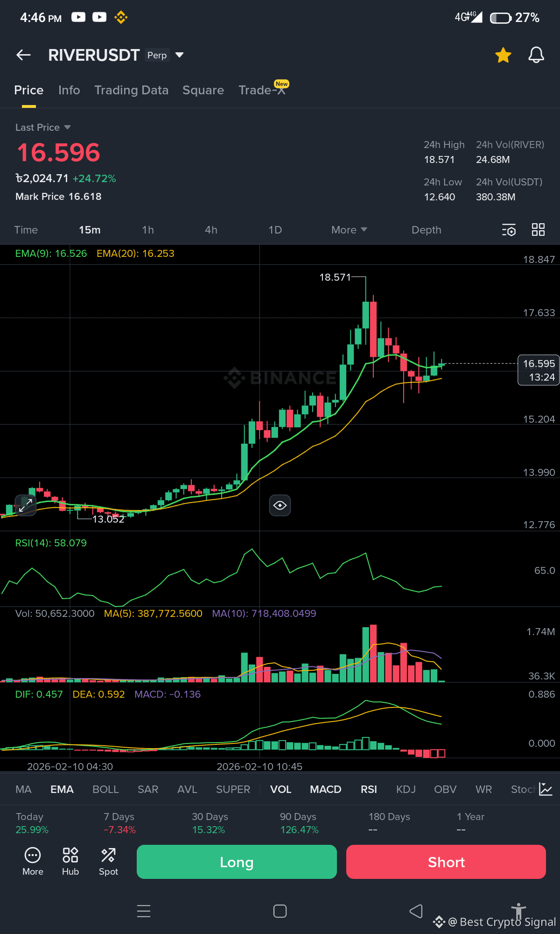
Task: Tap the accessibility figure icon
Action: 518,912
